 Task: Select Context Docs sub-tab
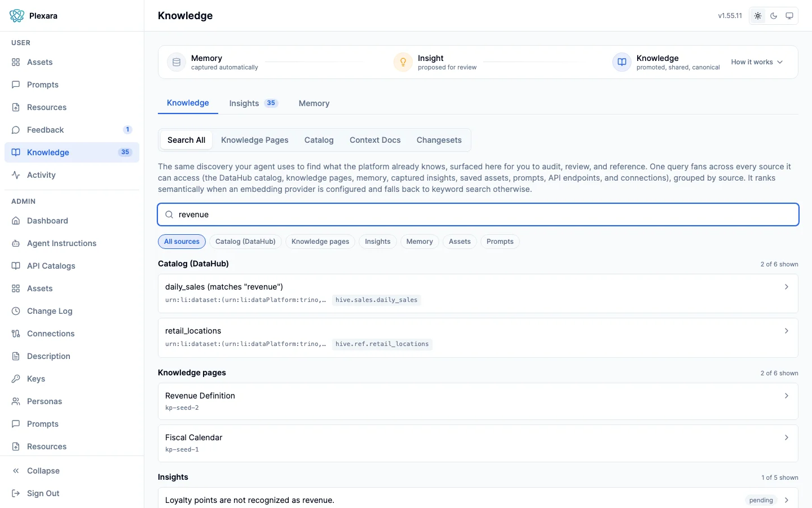[375, 140]
